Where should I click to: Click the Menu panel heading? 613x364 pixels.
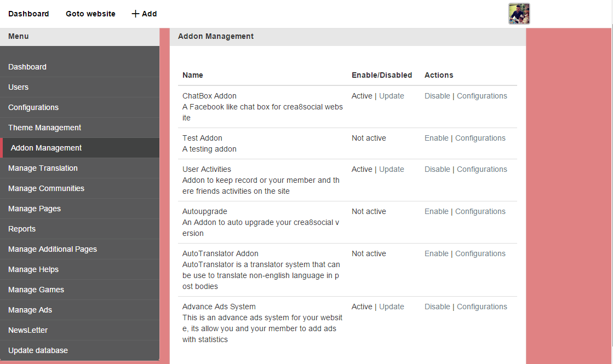tap(19, 36)
